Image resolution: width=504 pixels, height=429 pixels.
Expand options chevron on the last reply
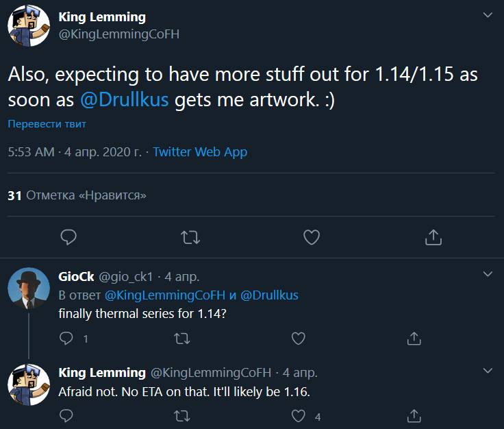488,371
